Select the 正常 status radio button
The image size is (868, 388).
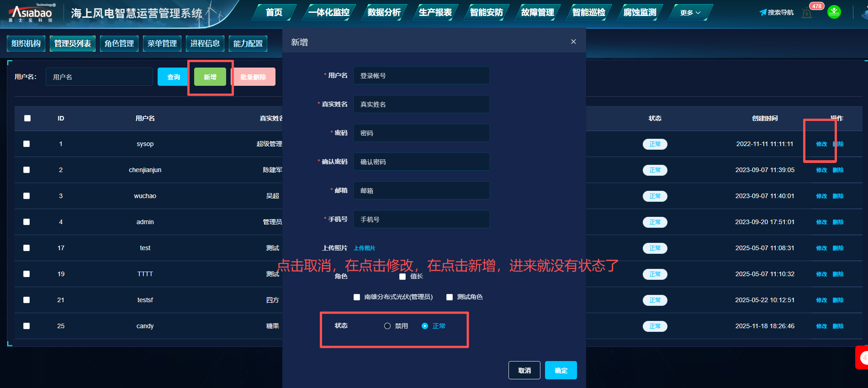[425, 326]
